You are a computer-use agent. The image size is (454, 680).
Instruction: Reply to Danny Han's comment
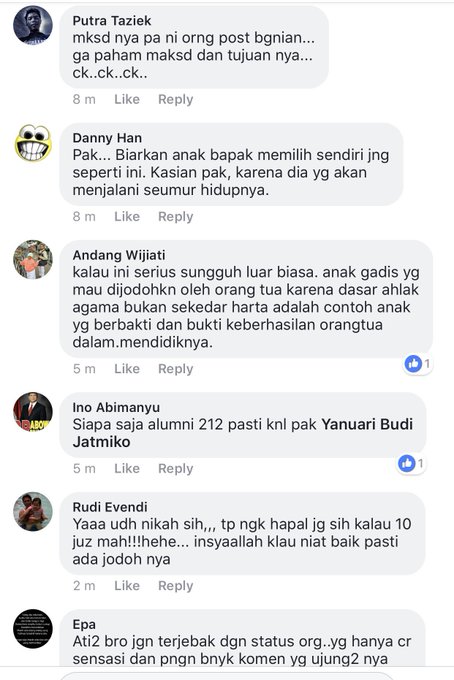[176, 216]
